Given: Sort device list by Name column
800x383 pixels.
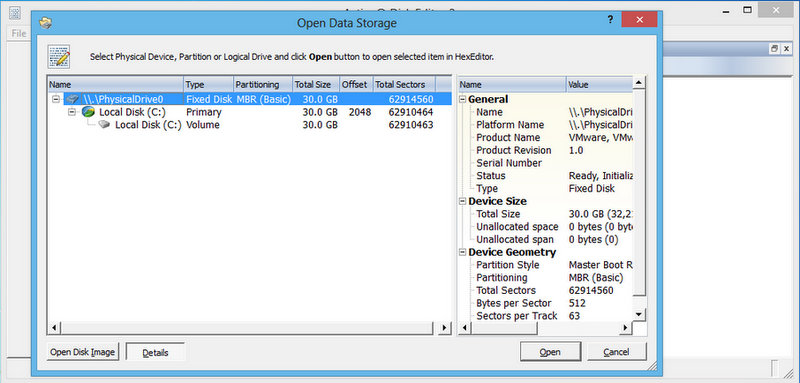Looking at the screenshot, I should 115,85.
